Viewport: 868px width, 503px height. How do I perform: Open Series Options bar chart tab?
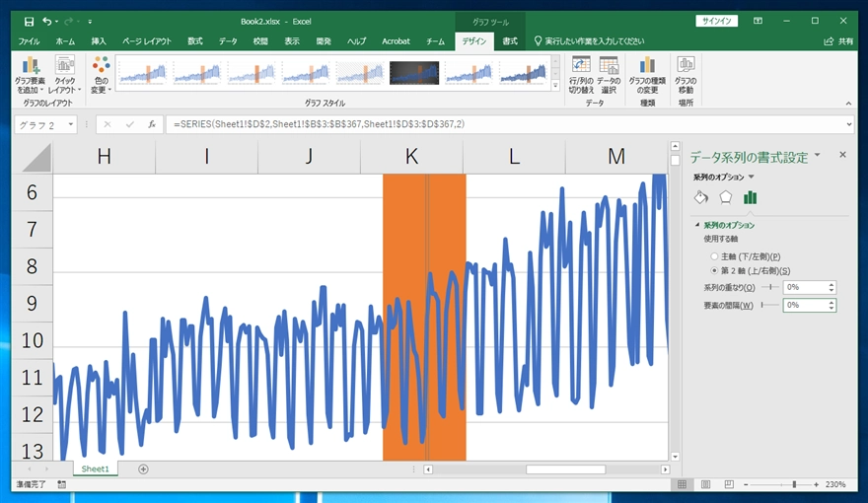coord(750,197)
